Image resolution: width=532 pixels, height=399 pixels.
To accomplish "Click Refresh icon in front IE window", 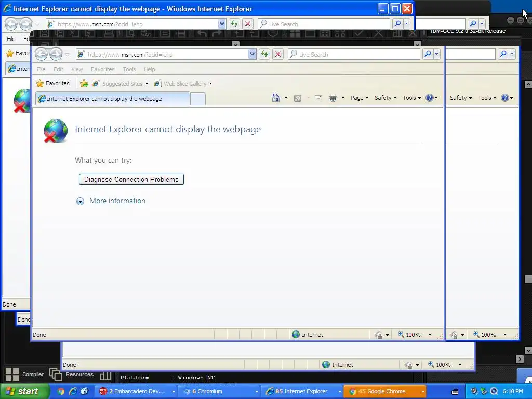I will click(264, 54).
